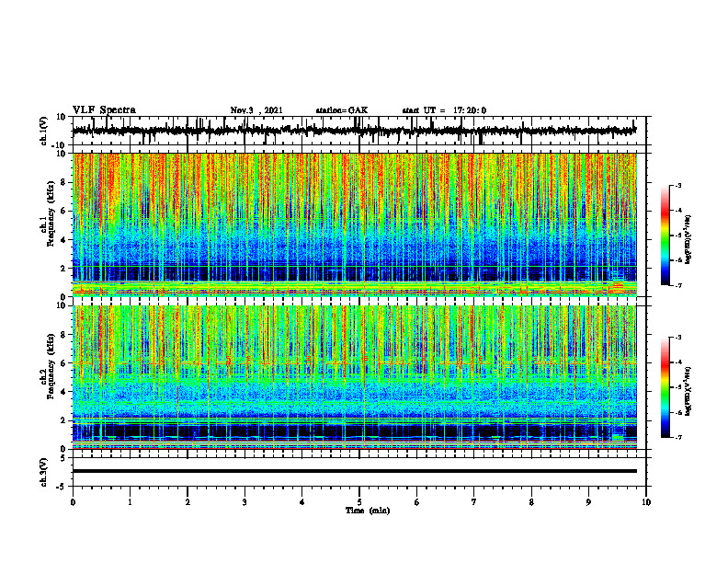This screenshot has width=728, height=563.
Task: Click the '10' tick on the time axis
Action: (x=646, y=502)
